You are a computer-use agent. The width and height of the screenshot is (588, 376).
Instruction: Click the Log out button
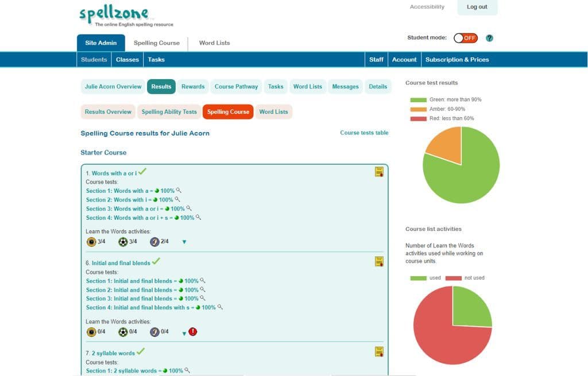pos(477,7)
